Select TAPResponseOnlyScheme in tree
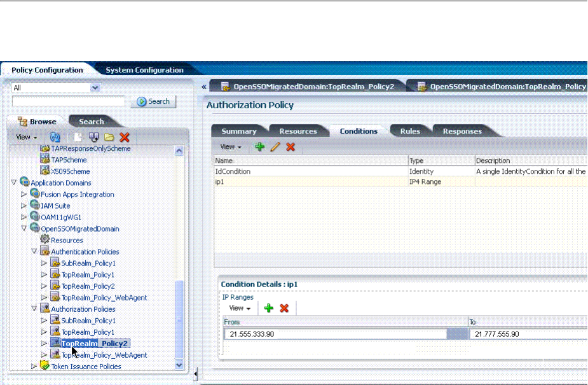 (91, 149)
